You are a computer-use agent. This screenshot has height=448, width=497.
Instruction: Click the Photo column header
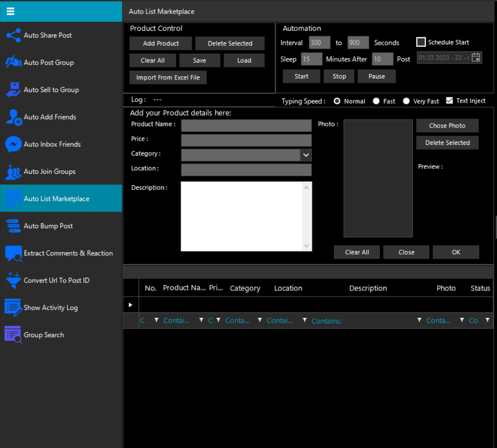[x=446, y=288]
